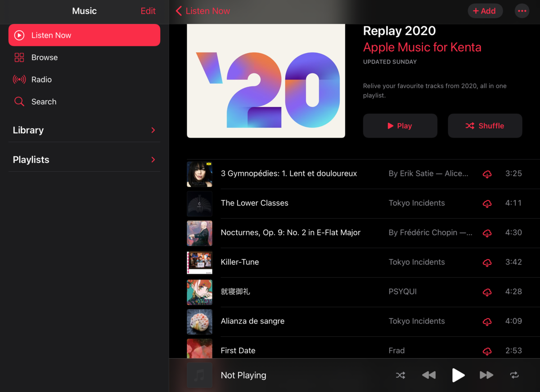
Task: Go back to Listen Now
Action: pos(203,11)
